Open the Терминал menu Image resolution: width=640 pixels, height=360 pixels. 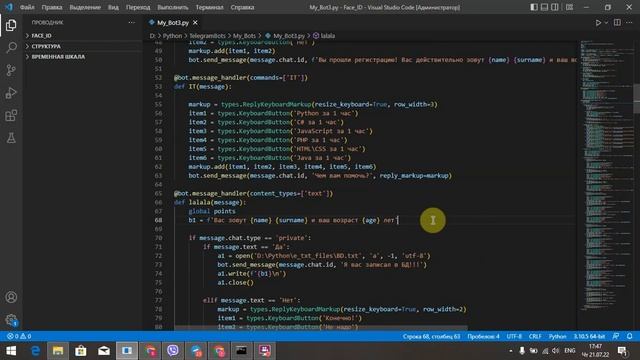click(x=209, y=7)
